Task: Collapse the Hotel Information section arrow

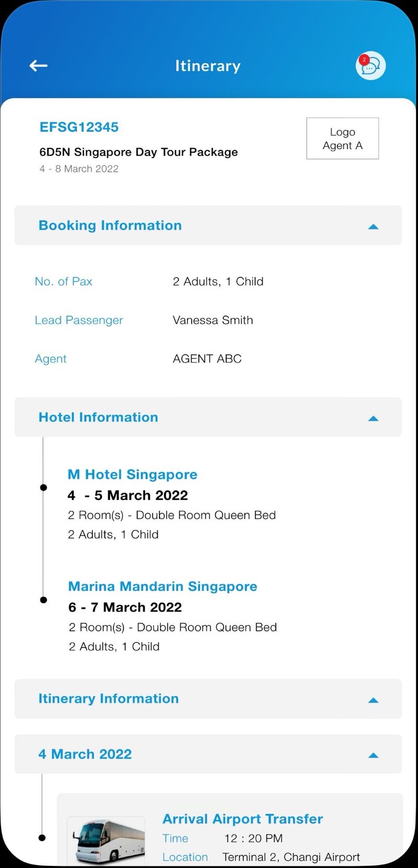Action: tap(373, 418)
